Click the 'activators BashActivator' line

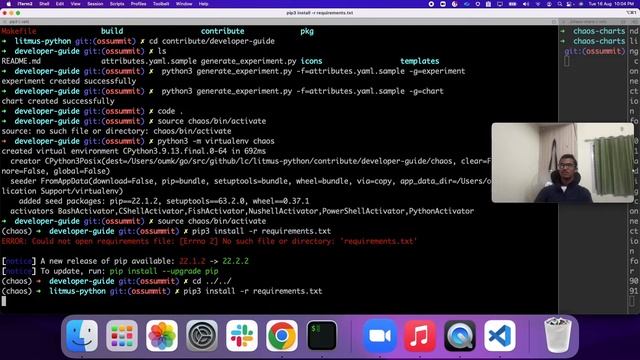click(x=242, y=211)
